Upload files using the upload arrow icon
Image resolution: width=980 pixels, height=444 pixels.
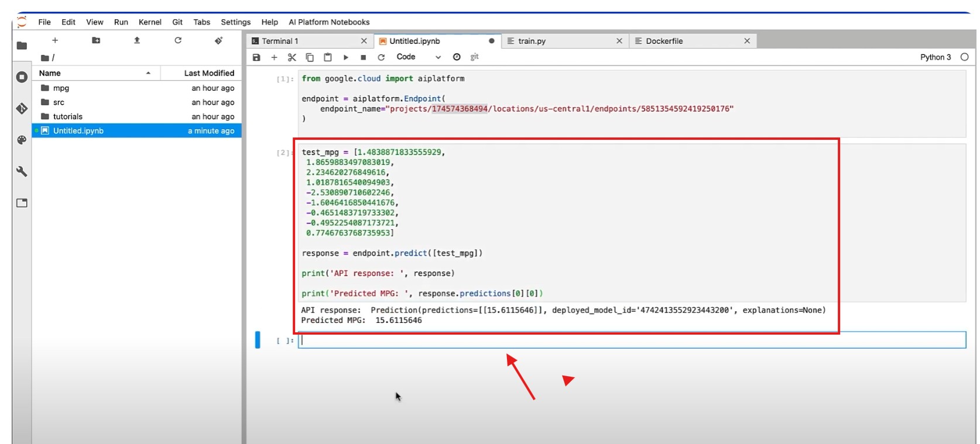[137, 40]
